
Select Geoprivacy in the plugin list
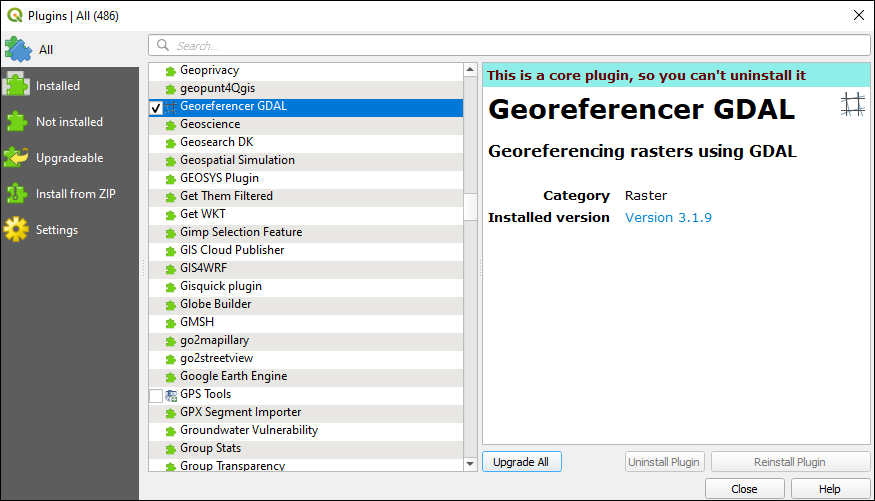point(306,70)
